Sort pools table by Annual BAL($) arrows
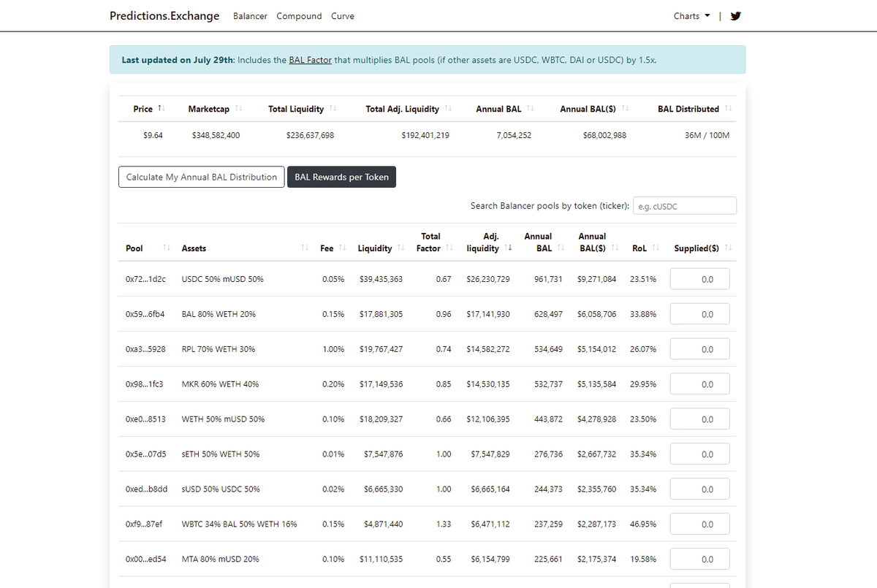Screen dimensions: 877x588 click(615, 248)
